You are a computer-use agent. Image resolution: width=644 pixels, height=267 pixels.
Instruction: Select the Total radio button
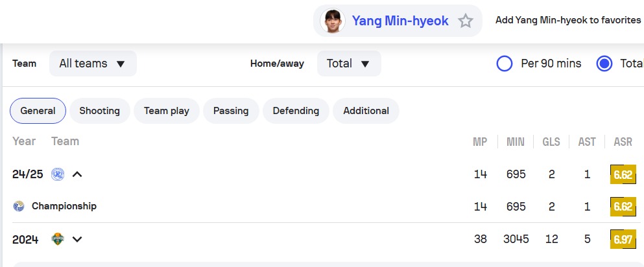604,64
